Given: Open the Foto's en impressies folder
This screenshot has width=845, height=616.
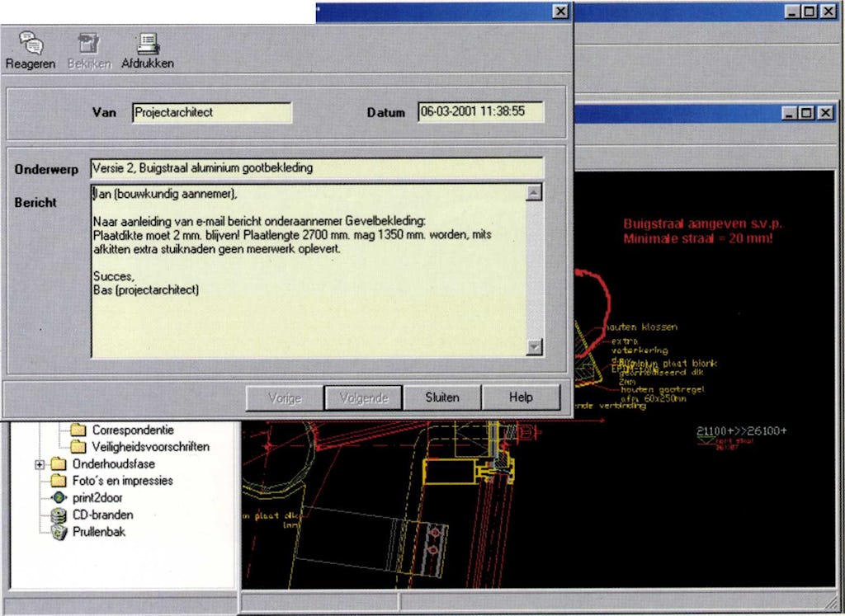Looking at the screenshot, I should point(59,481).
